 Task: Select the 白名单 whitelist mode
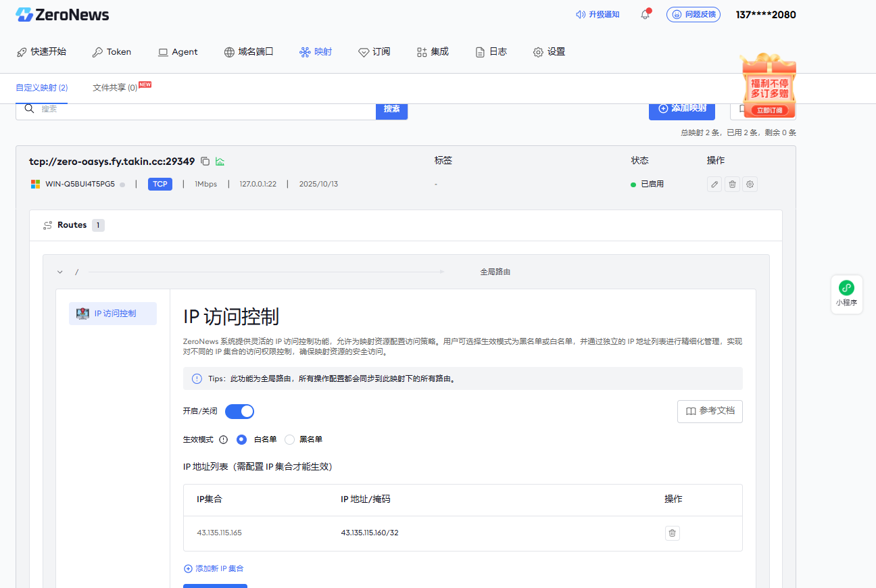(x=242, y=439)
